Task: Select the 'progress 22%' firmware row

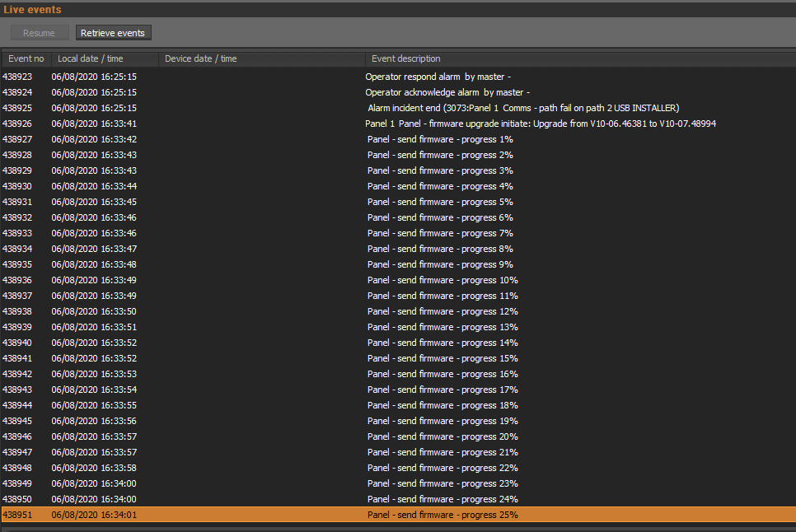Action: (x=398, y=469)
